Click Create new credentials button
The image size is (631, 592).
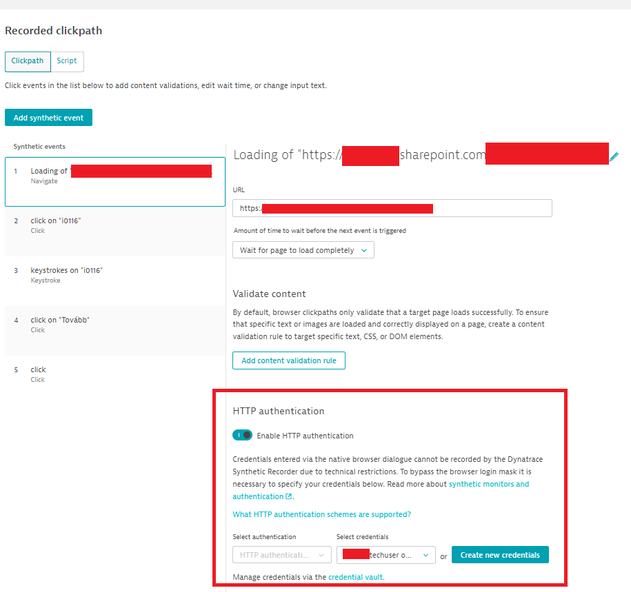[500, 555]
